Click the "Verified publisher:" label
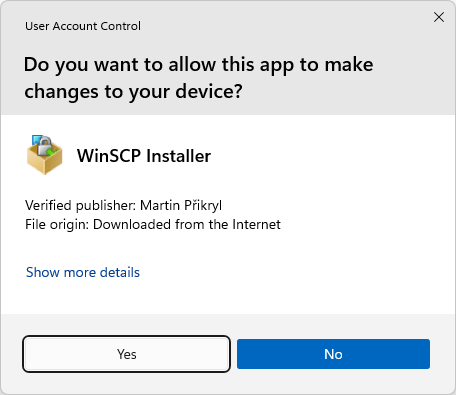This screenshot has width=456, height=395. 80,205
